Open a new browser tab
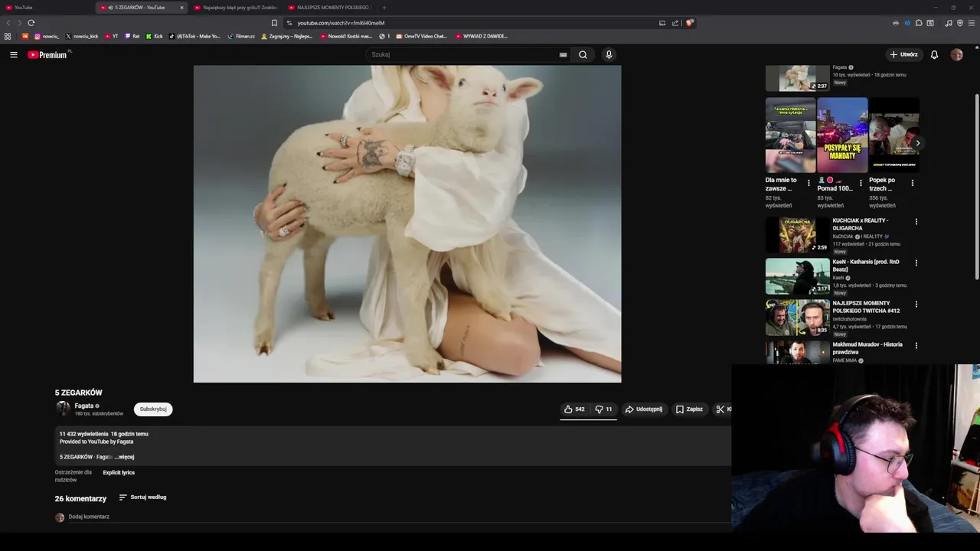The image size is (980, 551). pyautogui.click(x=384, y=8)
